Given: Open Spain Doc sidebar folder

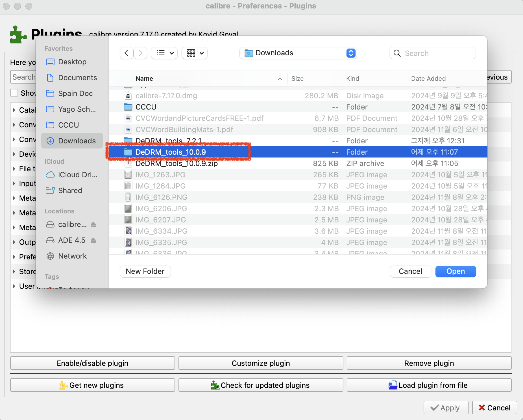Looking at the screenshot, I should point(72,93).
